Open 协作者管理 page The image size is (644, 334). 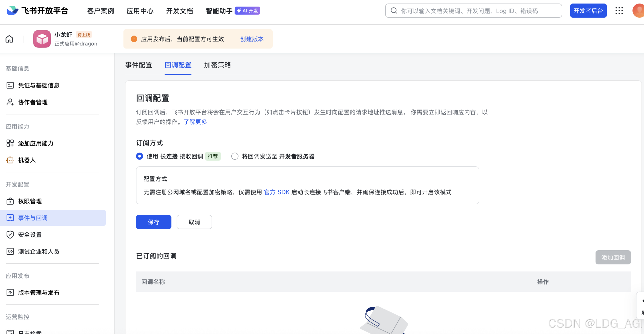(32, 102)
